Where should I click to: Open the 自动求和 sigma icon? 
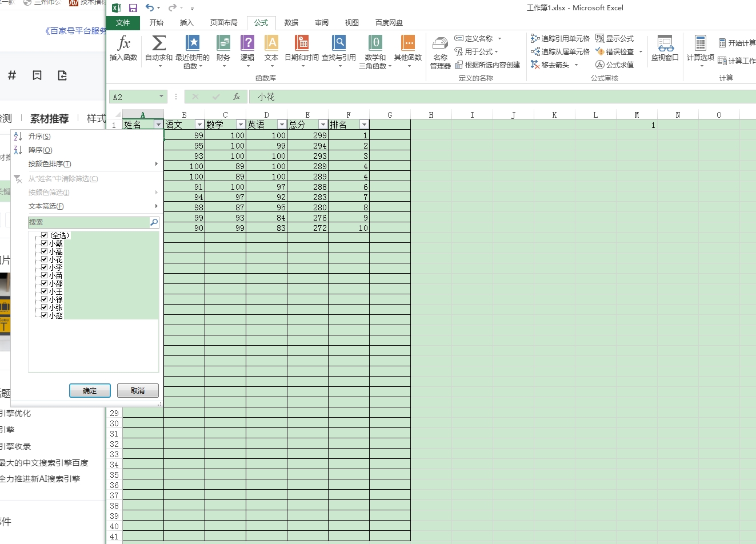click(159, 43)
